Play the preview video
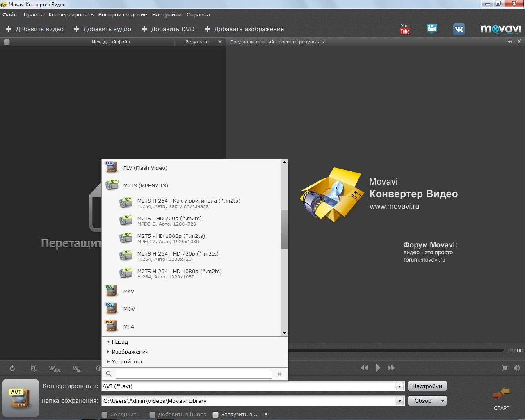This screenshot has width=525, height=420. point(378,368)
